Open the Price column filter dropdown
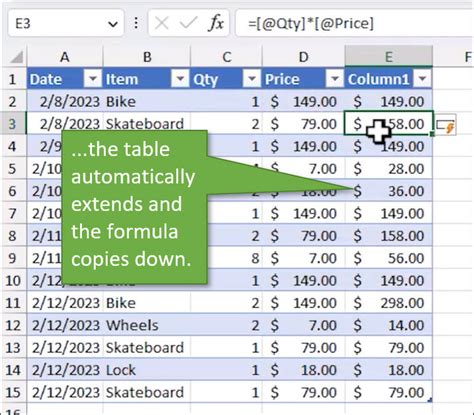 (x=334, y=79)
